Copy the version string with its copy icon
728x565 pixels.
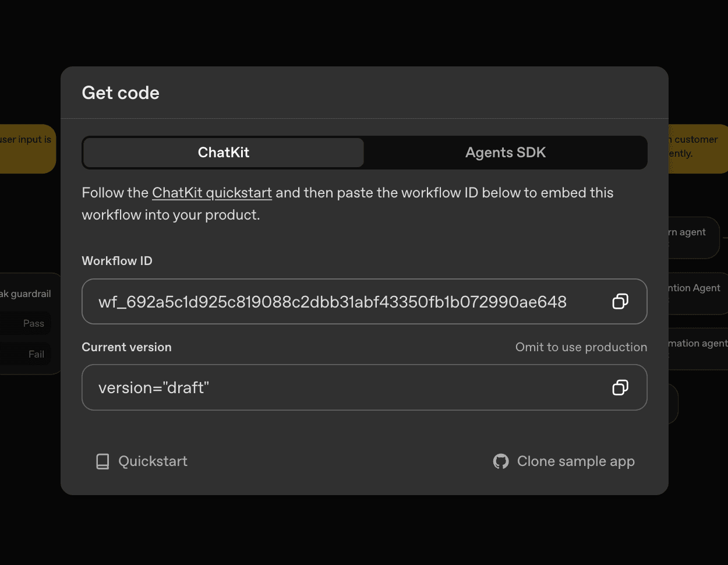(x=620, y=387)
